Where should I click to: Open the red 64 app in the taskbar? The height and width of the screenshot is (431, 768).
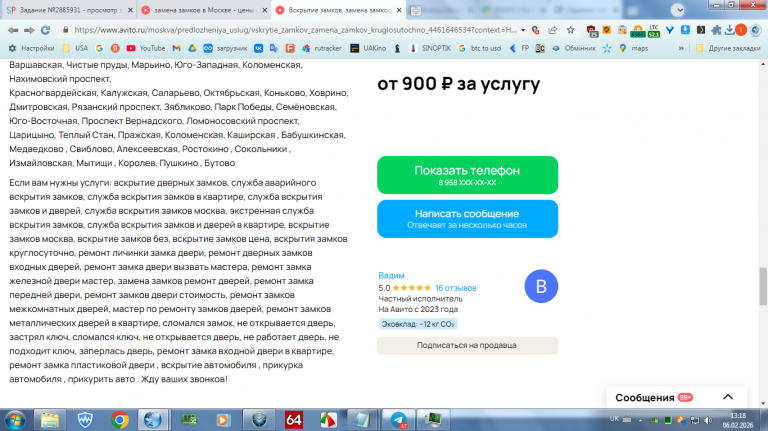coord(293,420)
